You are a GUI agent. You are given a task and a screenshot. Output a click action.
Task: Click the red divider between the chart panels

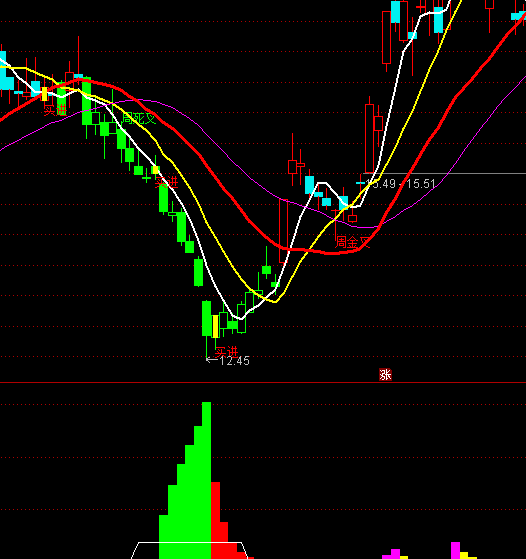tap(263, 382)
